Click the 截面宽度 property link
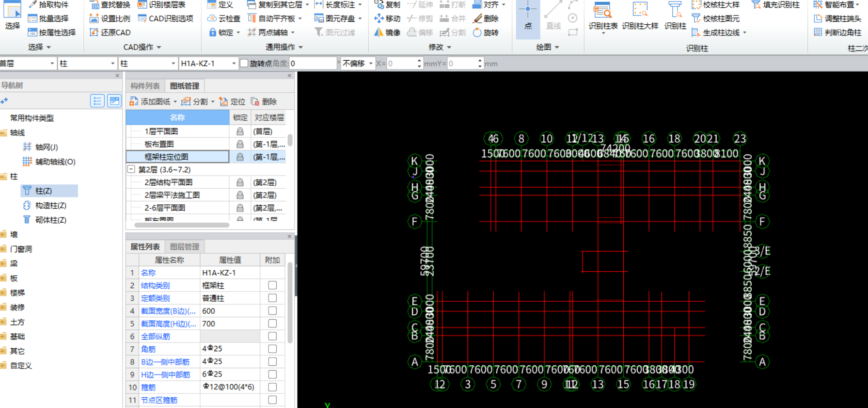Viewport: 868px width, 408px height. pos(168,310)
